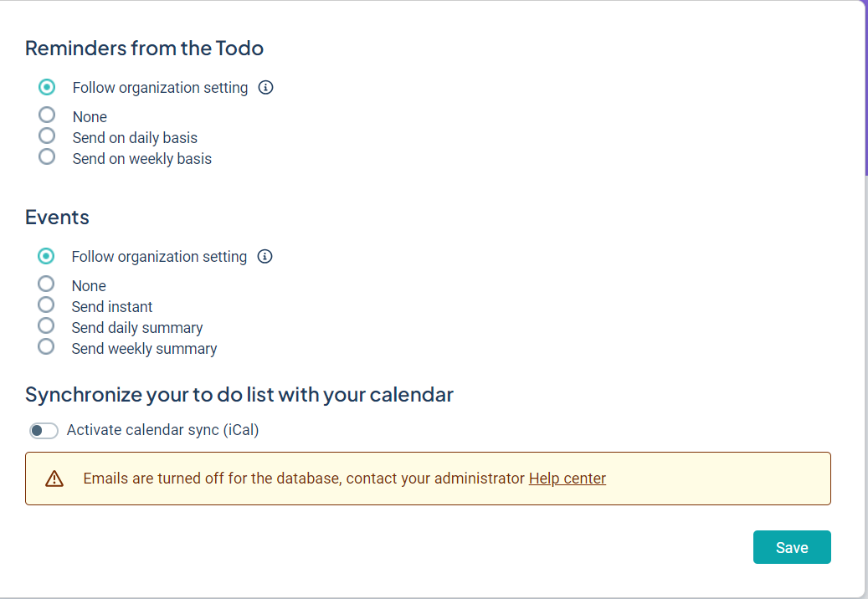The height and width of the screenshot is (599, 868).
Task: Click the purple vertical scrollbar thumb
Action: tap(865, 84)
